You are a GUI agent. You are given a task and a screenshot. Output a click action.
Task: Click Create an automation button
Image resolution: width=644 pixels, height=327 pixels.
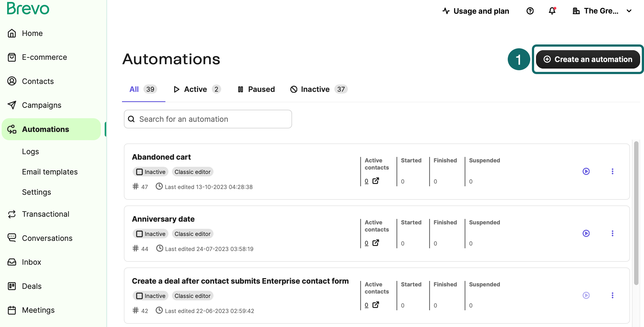[588, 59]
